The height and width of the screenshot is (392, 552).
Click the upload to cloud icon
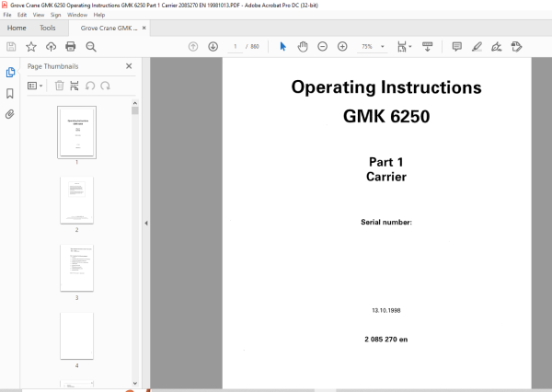click(x=51, y=47)
